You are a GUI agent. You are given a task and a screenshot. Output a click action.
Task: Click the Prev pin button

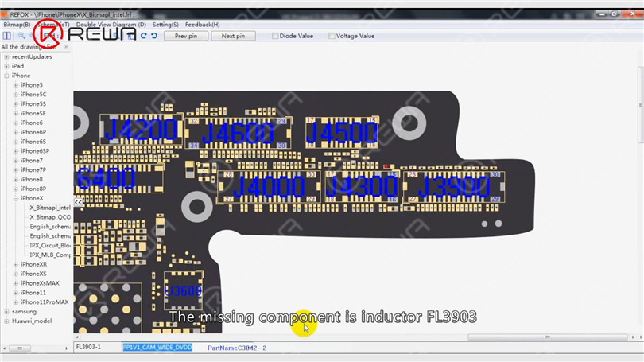point(185,36)
